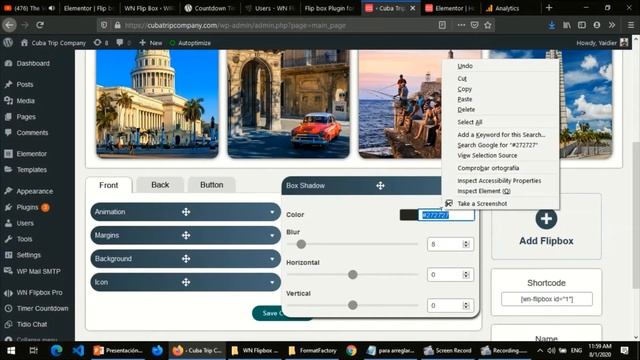Click the Vertical value stepper arrows
The image size is (640, 360).
click(x=466, y=305)
